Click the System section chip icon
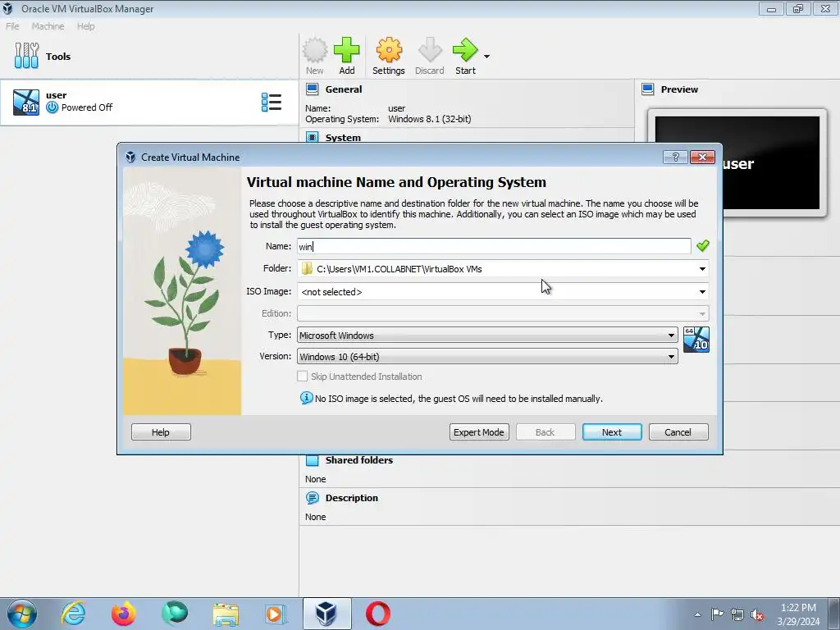The height and width of the screenshot is (630, 840). tap(313, 137)
